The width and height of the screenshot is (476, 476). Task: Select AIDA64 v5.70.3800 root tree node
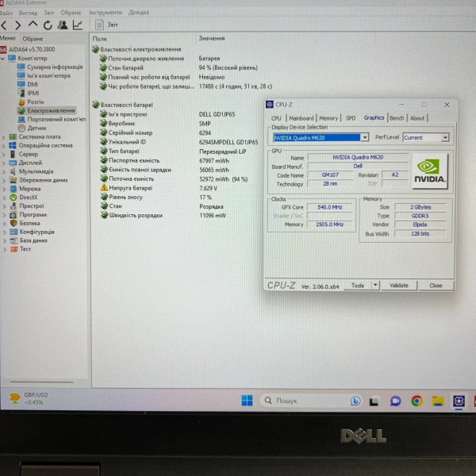[x=28, y=49]
